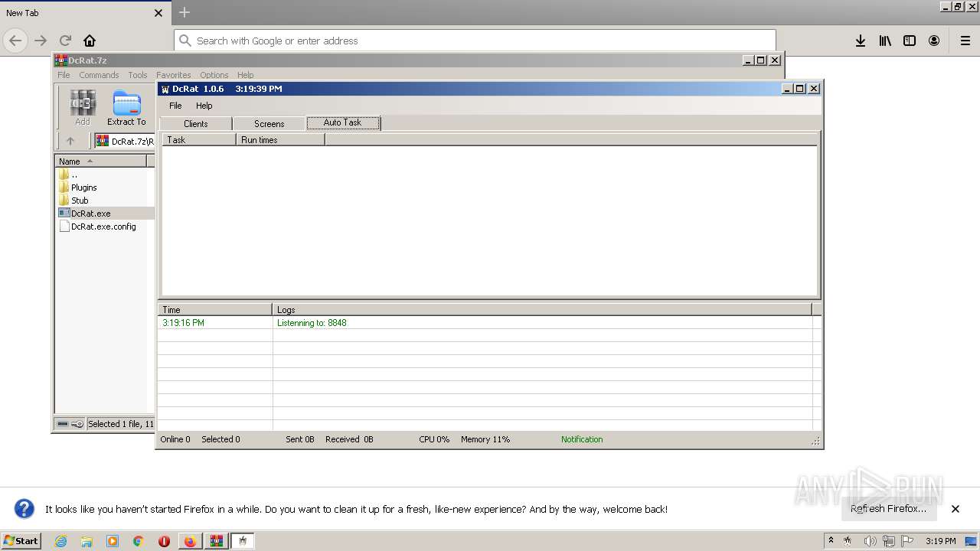Launch Opera from the taskbar
Image resolution: width=980 pixels, height=551 pixels.
pyautogui.click(x=164, y=541)
